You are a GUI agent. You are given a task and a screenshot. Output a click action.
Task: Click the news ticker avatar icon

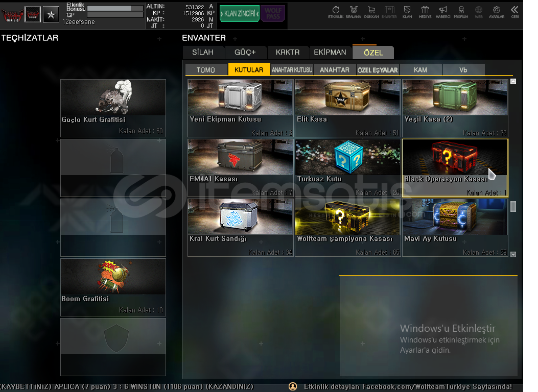click(x=293, y=386)
